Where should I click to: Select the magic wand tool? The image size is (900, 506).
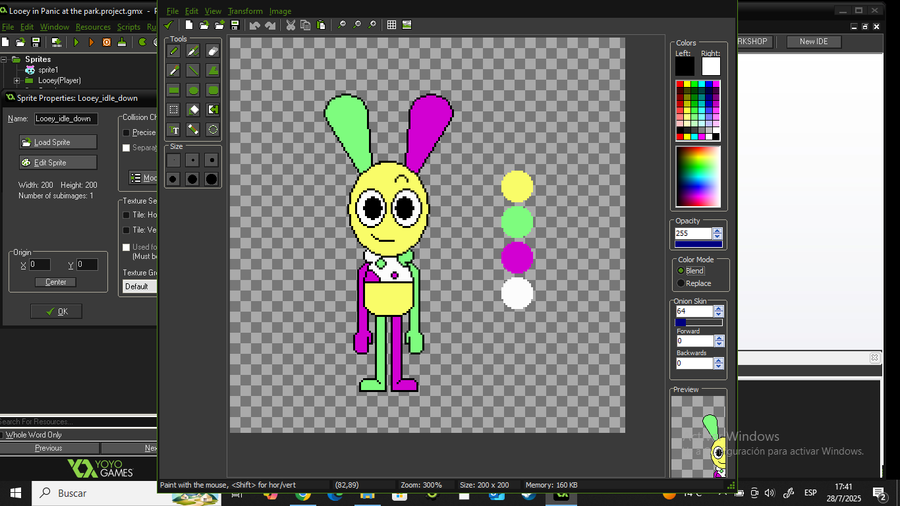(x=193, y=130)
